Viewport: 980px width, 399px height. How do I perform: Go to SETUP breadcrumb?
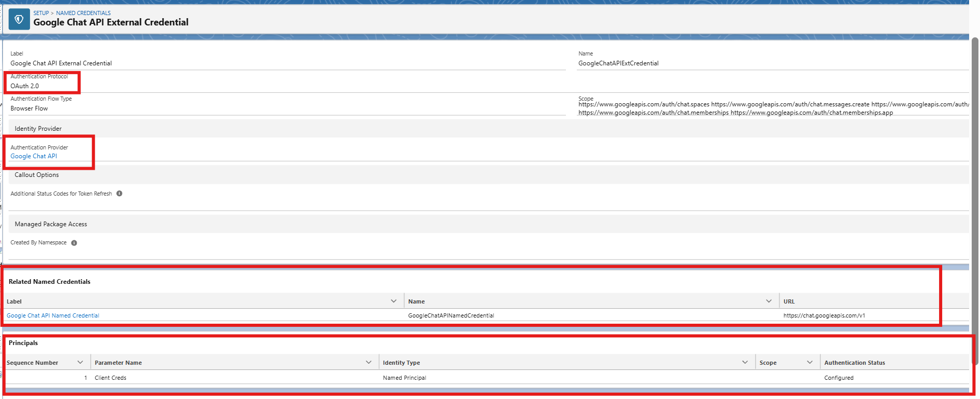[41, 13]
